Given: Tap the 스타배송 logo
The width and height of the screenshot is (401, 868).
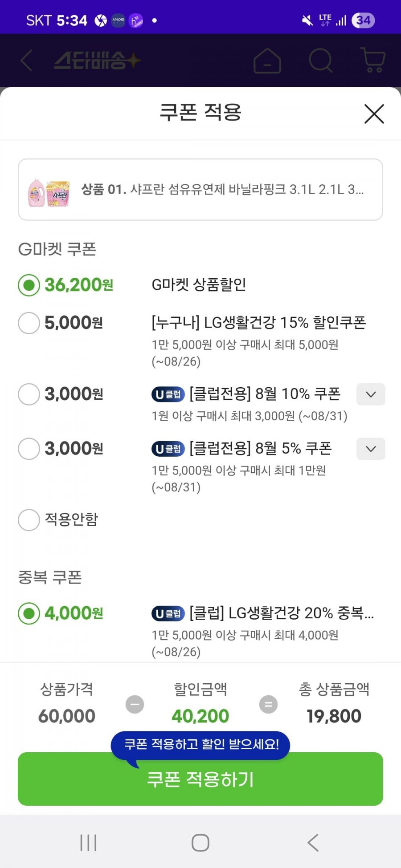Looking at the screenshot, I should (x=98, y=60).
